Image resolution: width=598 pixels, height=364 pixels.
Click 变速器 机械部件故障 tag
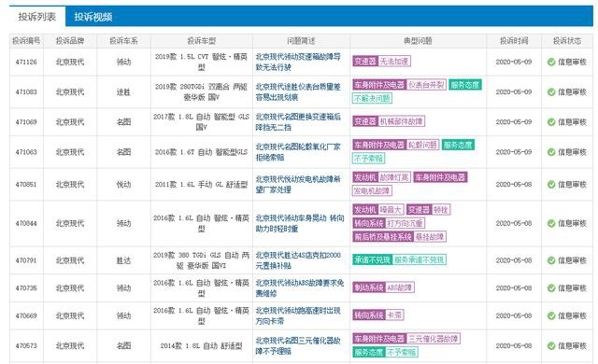(x=389, y=121)
